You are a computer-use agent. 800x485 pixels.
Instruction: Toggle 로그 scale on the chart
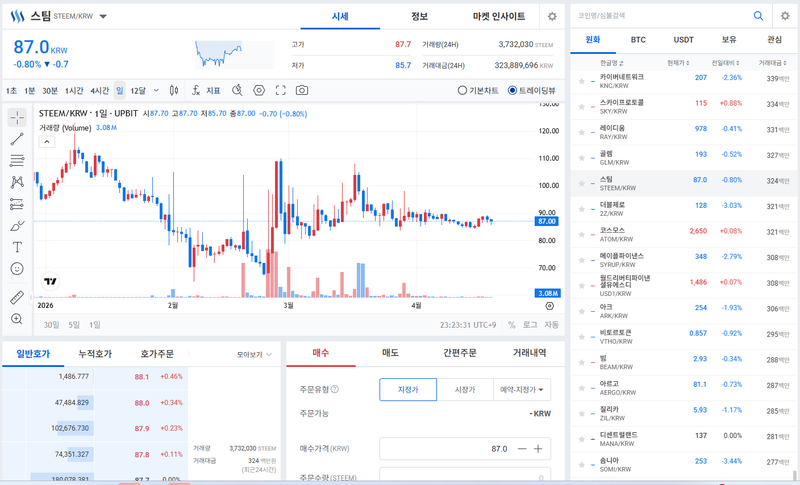530,325
